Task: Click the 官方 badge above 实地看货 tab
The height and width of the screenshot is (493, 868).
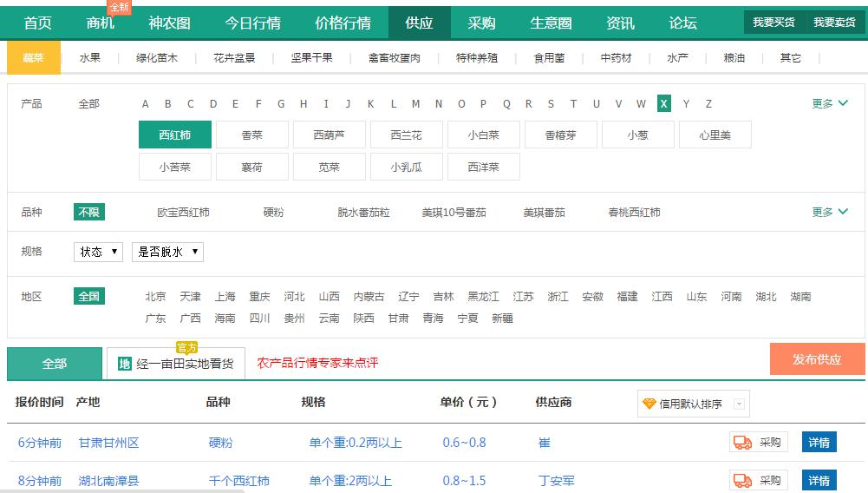Action: [x=186, y=347]
